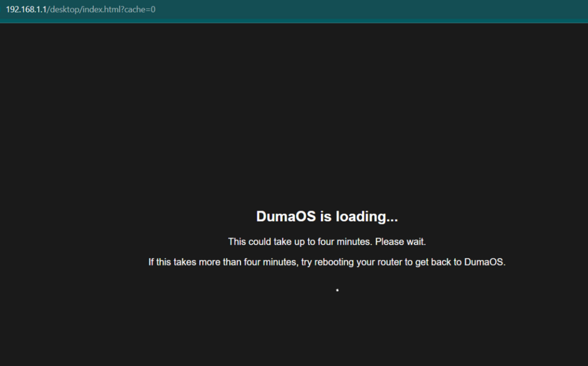Click the word "If" starting the second message
588x366 pixels.
pos(152,262)
